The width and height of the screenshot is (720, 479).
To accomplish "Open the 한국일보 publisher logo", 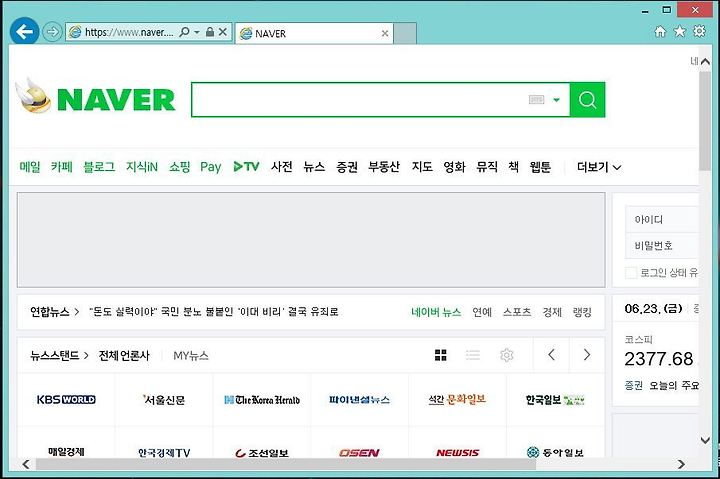I will (x=555, y=400).
